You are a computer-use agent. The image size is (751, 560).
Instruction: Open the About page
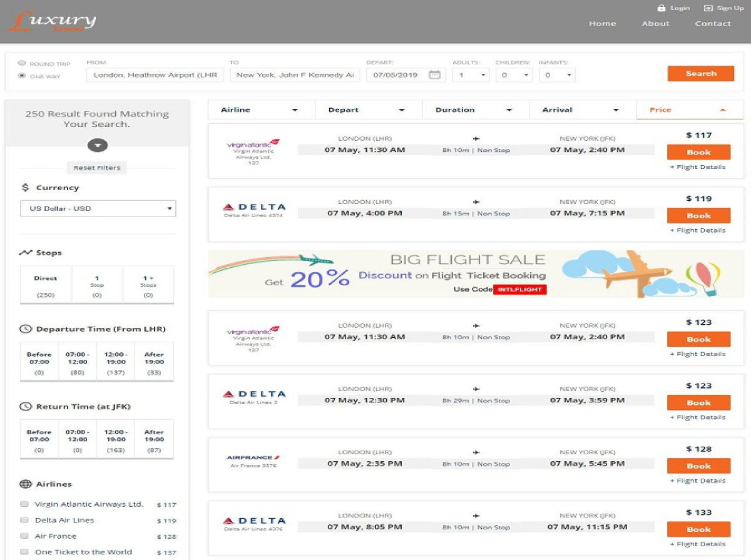[655, 24]
